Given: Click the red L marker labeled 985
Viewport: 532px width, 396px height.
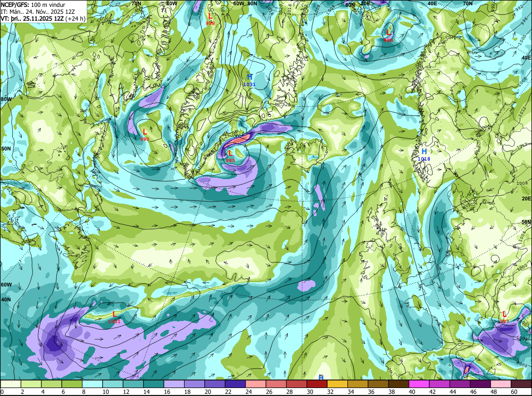Looking at the screenshot, I should pos(230,153).
